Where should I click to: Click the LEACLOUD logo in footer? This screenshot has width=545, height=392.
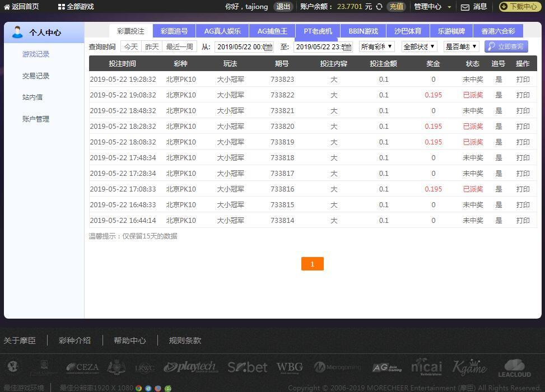click(514, 368)
